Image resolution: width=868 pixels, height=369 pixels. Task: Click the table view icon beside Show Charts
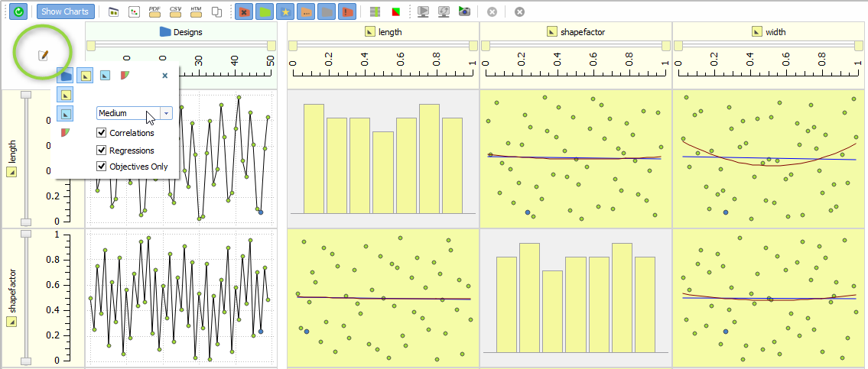113,11
